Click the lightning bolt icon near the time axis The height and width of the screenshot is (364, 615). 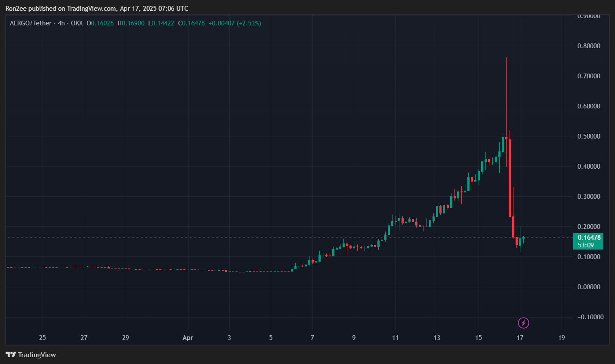click(523, 323)
